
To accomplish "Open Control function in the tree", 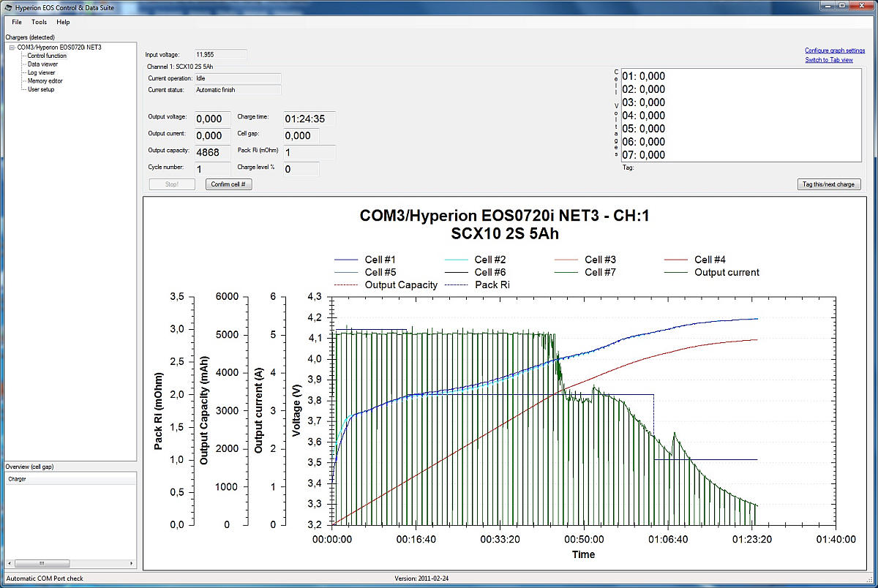I will 47,56.
